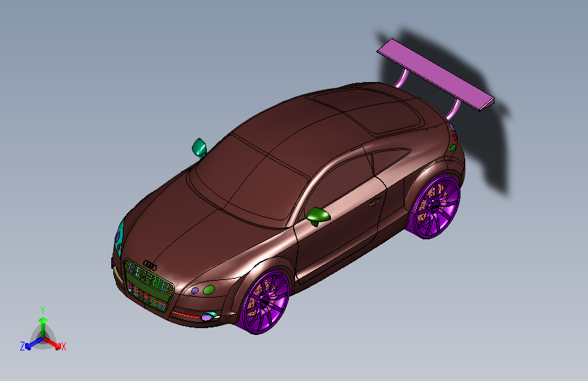Click the purple front wheel
The width and height of the screenshot is (588, 381).
[265, 302]
